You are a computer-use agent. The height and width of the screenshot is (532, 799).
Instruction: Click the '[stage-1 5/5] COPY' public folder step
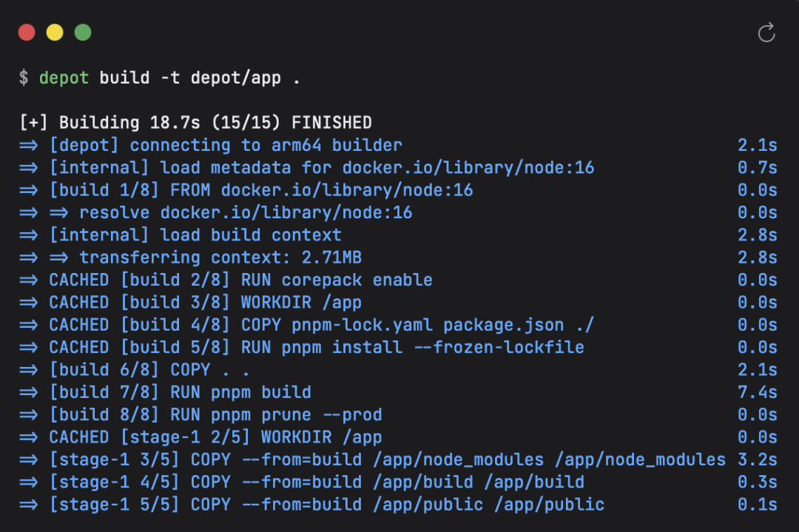[326, 505]
